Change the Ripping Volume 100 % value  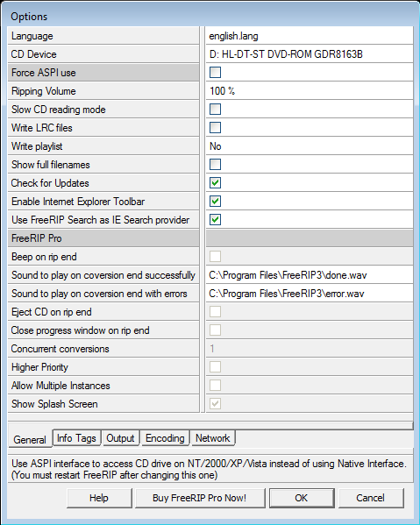click(x=310, y=91)
